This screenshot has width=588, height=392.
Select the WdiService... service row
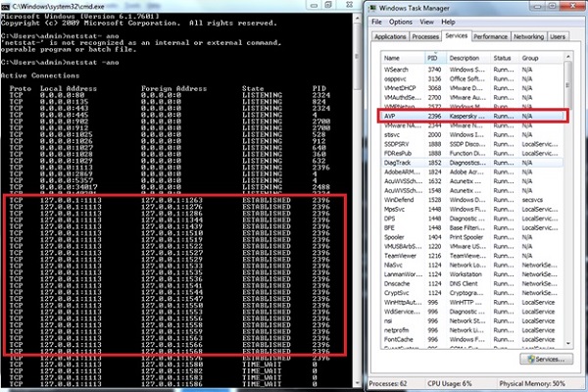[472, 312]
